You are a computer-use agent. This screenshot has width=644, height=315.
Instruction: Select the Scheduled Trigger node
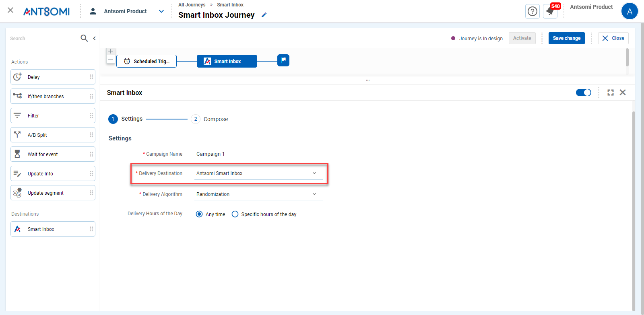(147, 61)
